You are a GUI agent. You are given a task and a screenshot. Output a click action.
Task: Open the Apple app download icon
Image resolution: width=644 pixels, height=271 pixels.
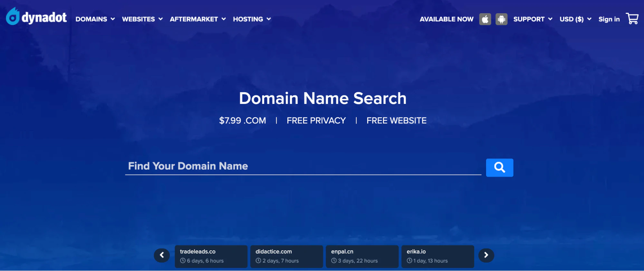(485, 19)
